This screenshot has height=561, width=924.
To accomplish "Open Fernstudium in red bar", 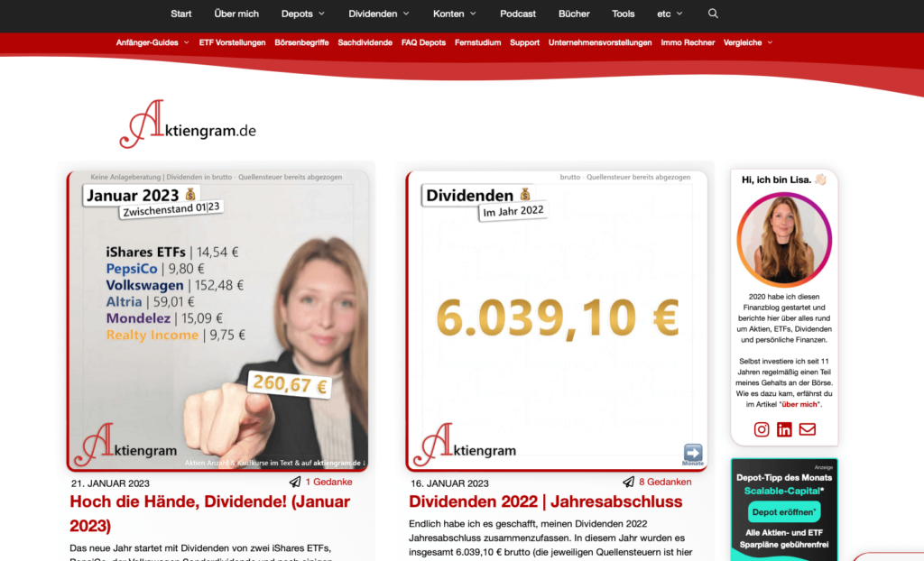I will click(x=478, y=42).
